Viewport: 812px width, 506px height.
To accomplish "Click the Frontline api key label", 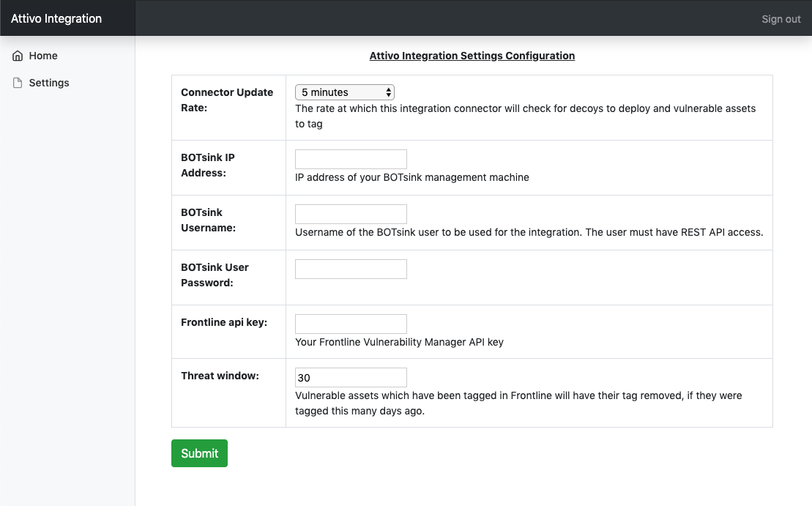I will pos(224,322).
